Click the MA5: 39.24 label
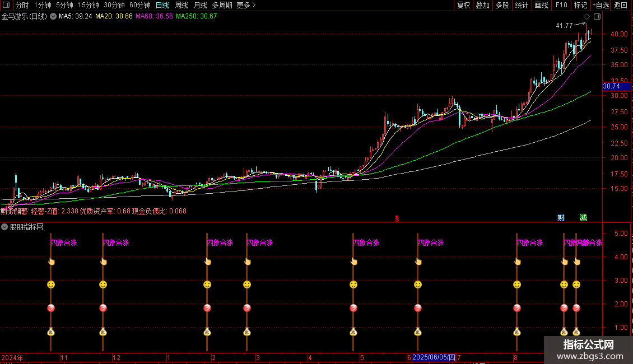Image resolution: width=633 pixels, height=364 pixels. pyautogui.click(x=75, y=17)
